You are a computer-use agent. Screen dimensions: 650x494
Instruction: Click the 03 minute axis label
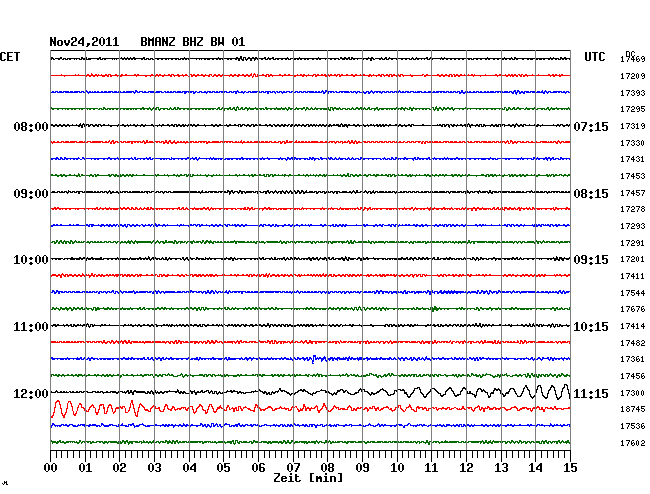(x=154, y=468)
